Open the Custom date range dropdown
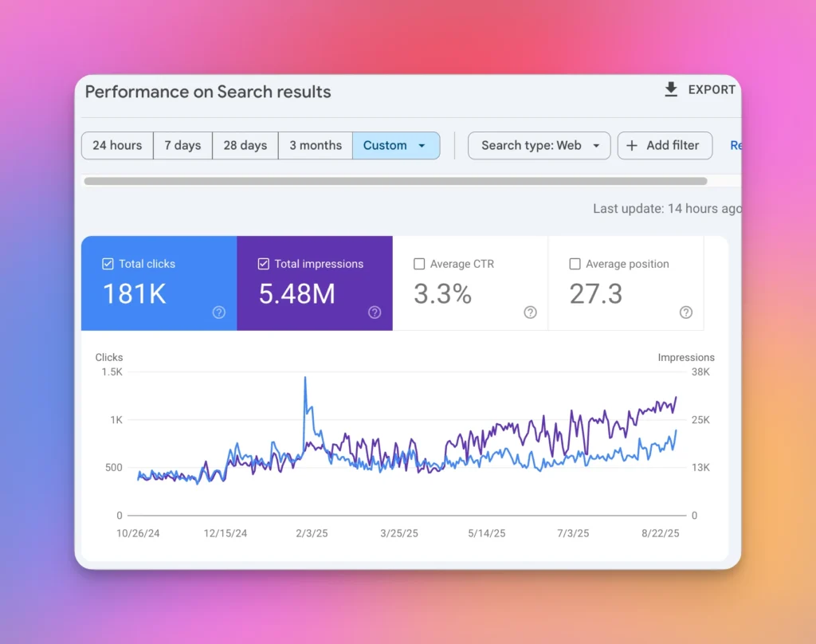 pos(396,145)
